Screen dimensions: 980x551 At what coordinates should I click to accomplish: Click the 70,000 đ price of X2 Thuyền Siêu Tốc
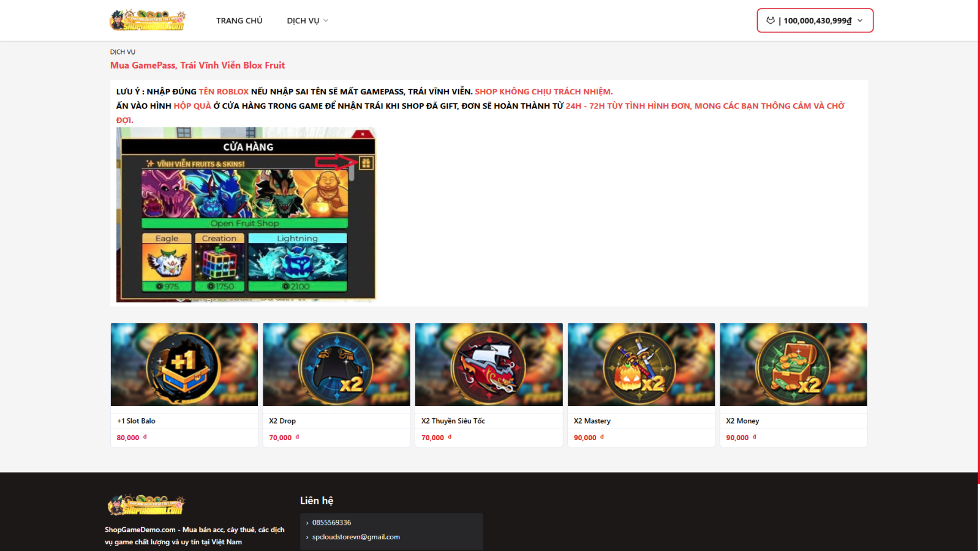437,438
